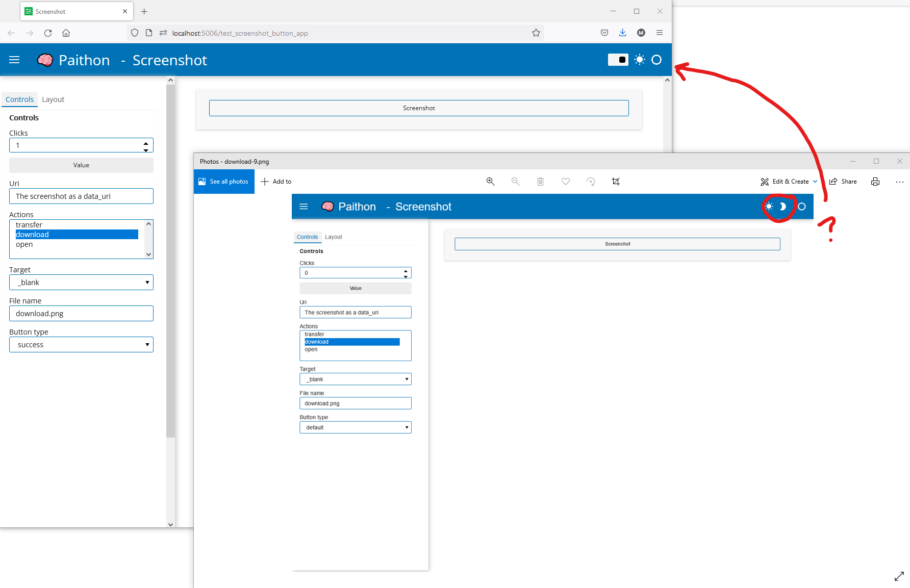Click the Paithon brain logo
The width and height of the screenshot is (910, 588).
tap(45, 60)
